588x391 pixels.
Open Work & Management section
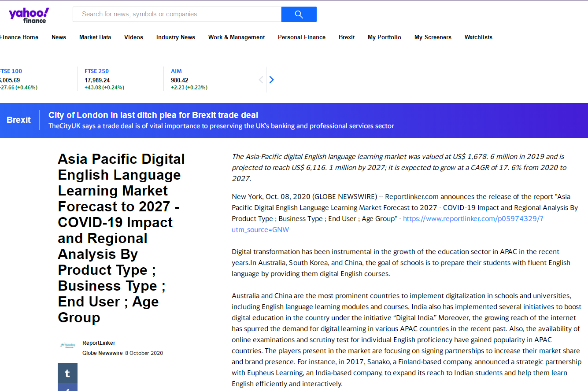pos(237,37)
